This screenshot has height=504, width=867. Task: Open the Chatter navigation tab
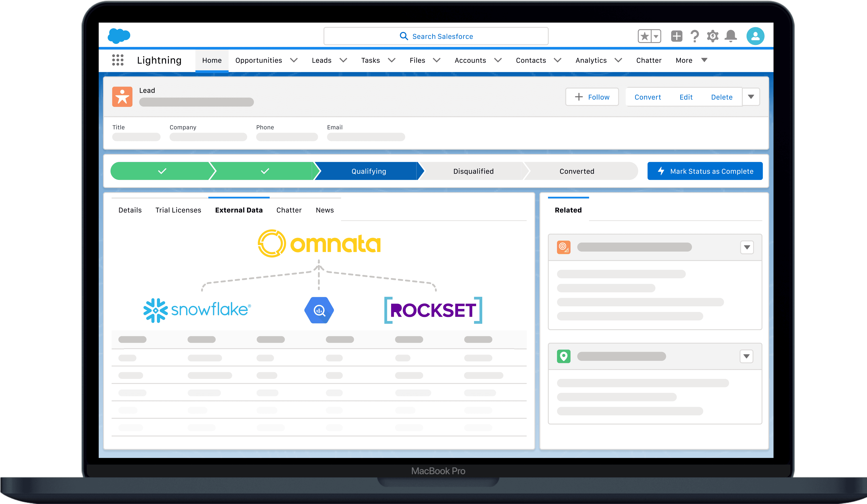point(649,60)
